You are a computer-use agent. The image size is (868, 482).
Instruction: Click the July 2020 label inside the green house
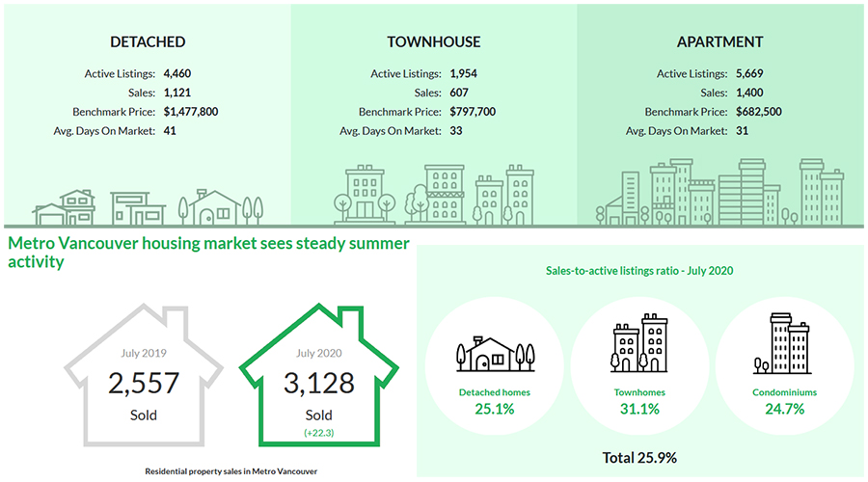(319, 353)
